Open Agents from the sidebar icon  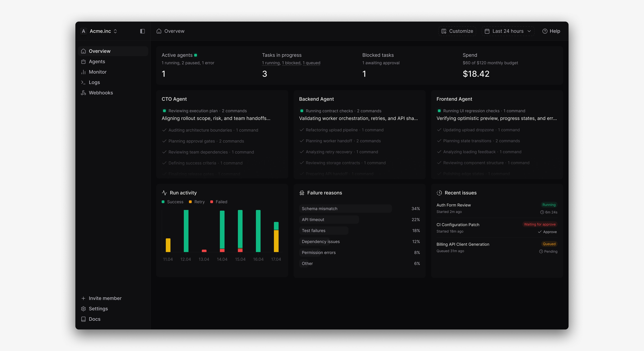coord(84,61)
